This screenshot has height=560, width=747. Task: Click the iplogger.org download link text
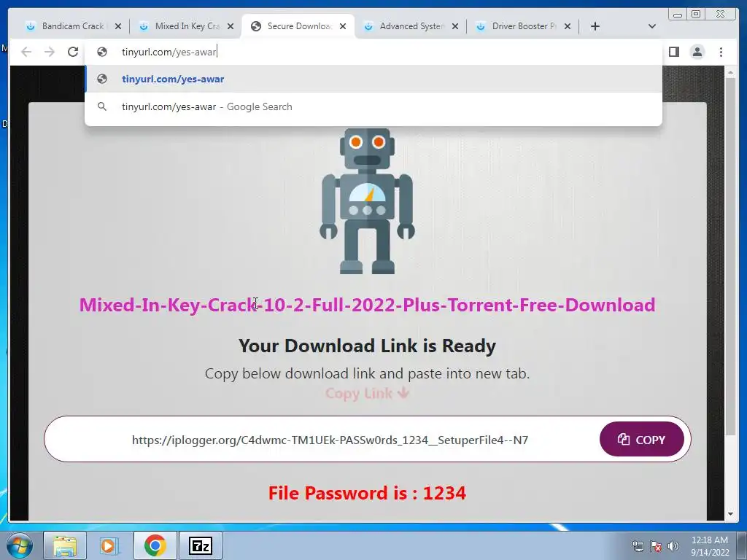330,440
